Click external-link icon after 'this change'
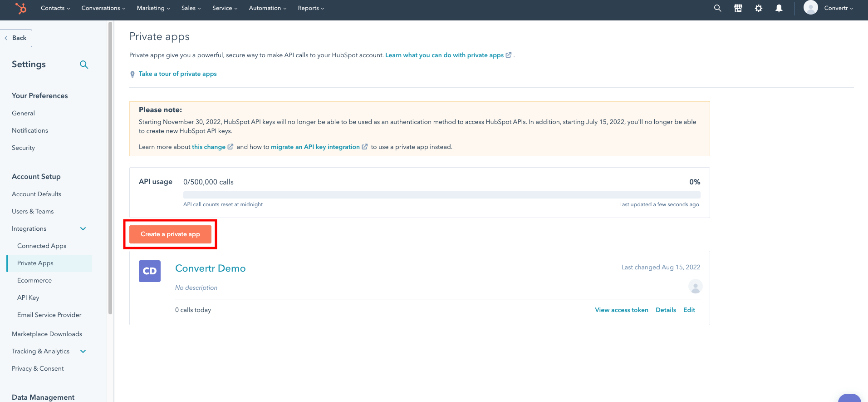 (230, 147)
